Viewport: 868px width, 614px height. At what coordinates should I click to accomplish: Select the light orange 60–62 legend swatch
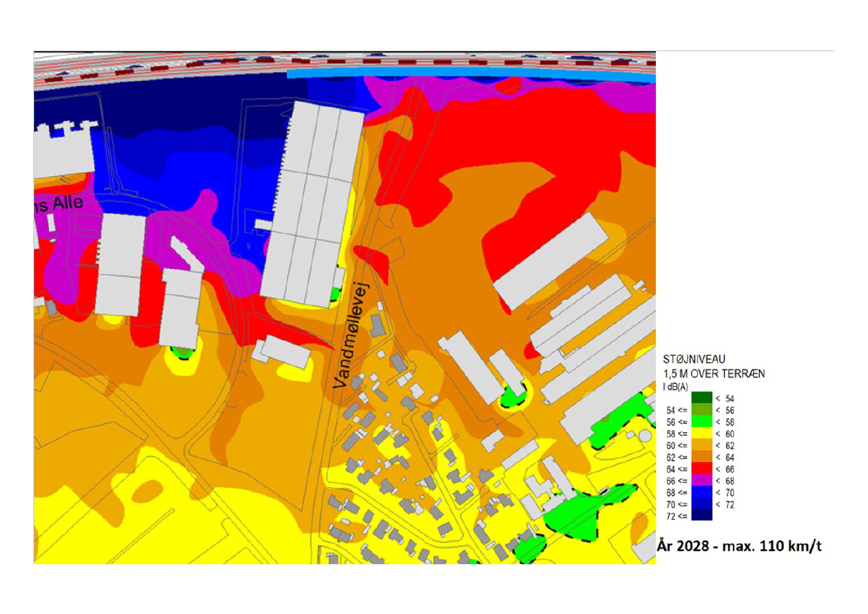[701, 445]
